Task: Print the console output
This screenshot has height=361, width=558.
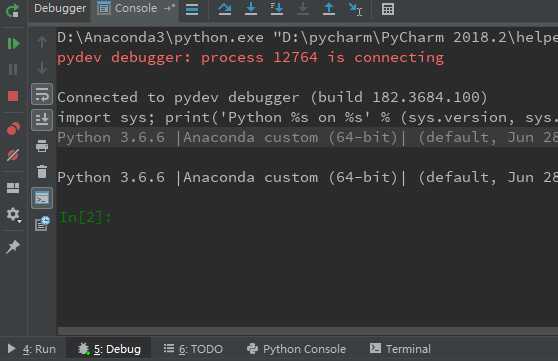Action: (x=42, y=146)
